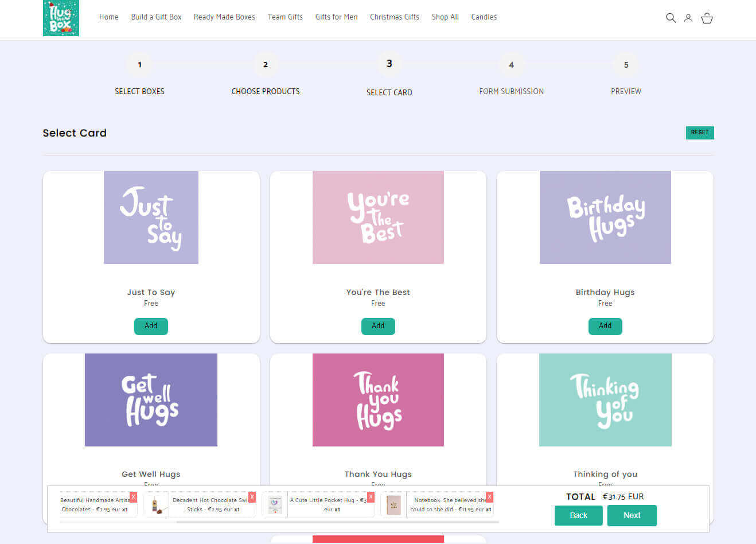Viewport: 756px width, 544px height.
Task: Open Ready Made Boxes menu item
Action: click(224, 17)
